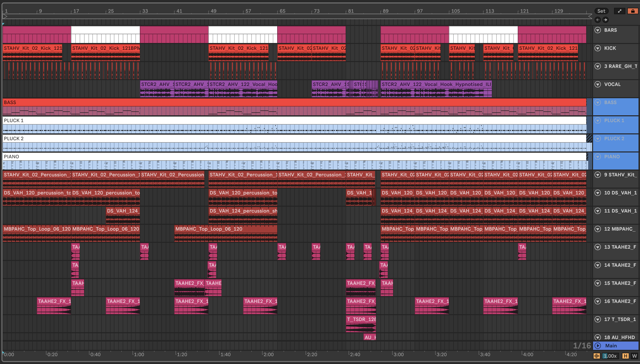
Task: Toggle the H track height button
Action: pyautogui.click(x=625, y=356)
